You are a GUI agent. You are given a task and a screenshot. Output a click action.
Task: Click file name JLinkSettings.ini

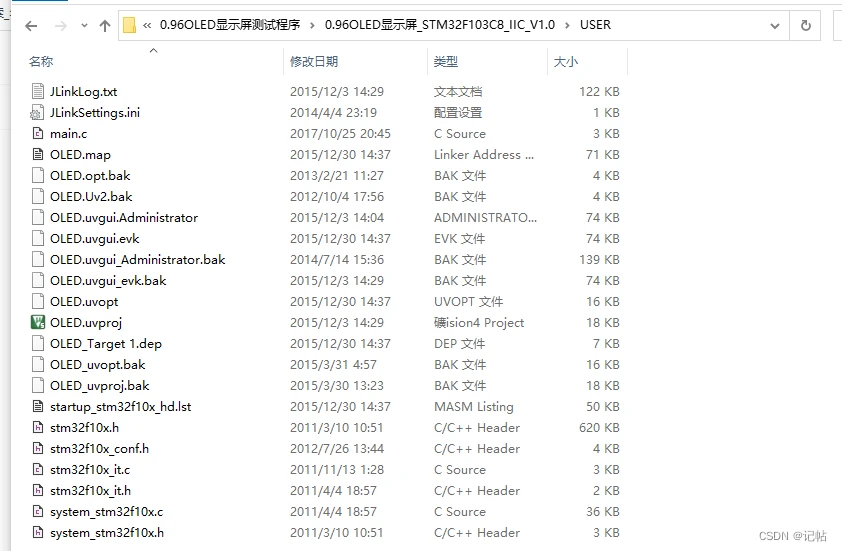point(95,113)
